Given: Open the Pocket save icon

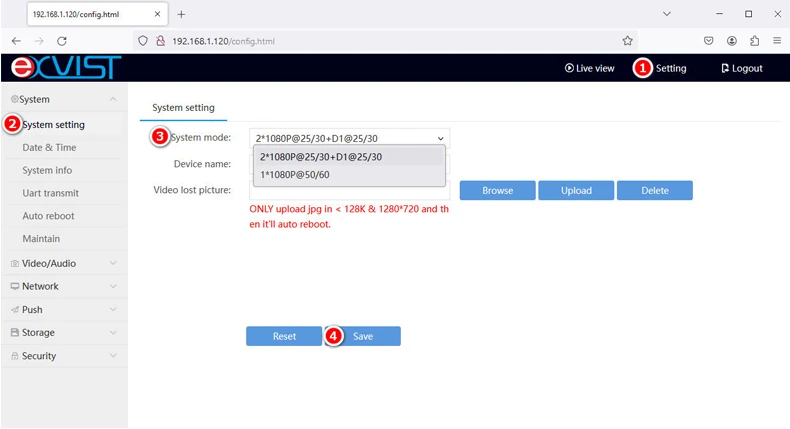Looking at the screenshot, I should (x=708, y=41).
